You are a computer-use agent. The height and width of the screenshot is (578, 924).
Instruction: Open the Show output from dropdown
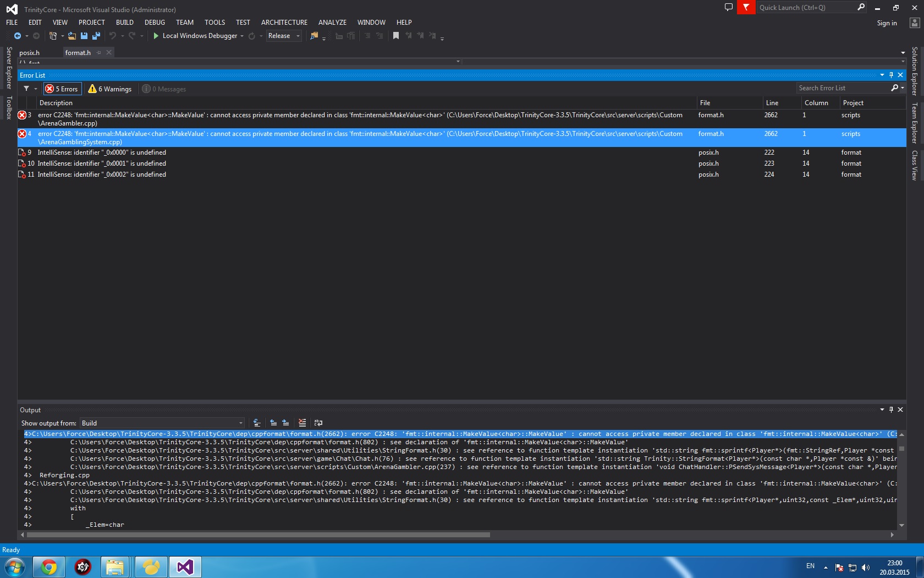pyautogui.click(x=162, y=423)
